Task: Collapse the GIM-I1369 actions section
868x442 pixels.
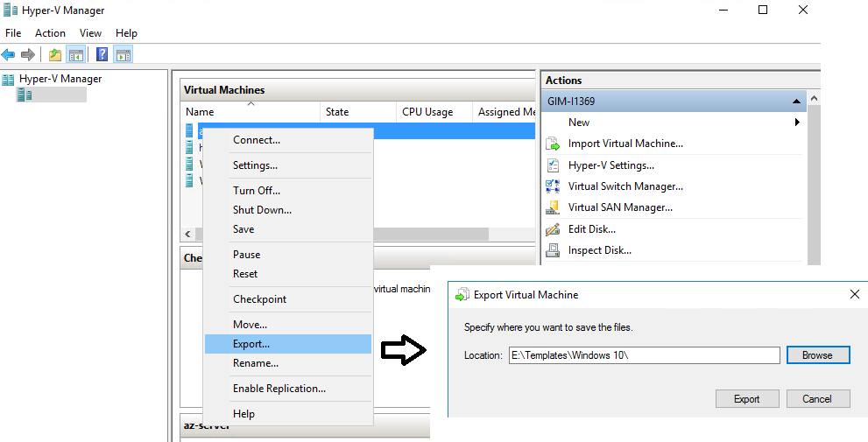Action: (x=796, y=102)
